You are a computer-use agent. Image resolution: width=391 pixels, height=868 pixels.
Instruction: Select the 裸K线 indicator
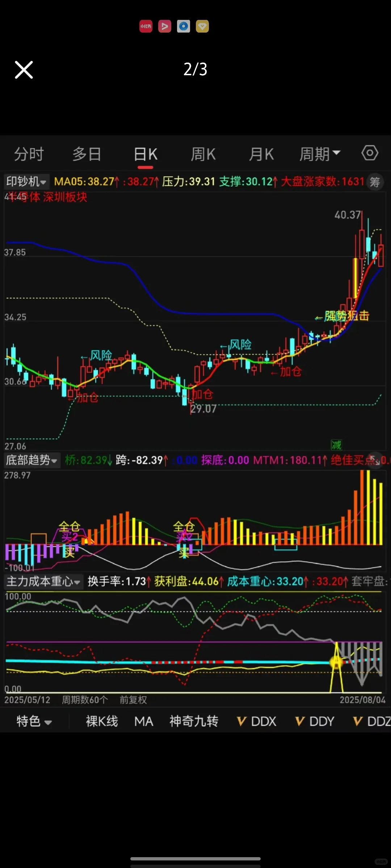[x=102, y=721]
